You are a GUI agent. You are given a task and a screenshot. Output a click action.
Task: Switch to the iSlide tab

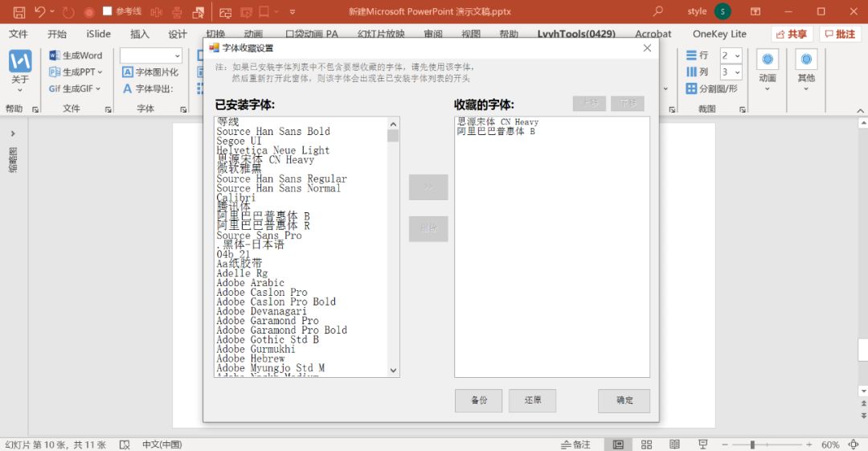99,34
